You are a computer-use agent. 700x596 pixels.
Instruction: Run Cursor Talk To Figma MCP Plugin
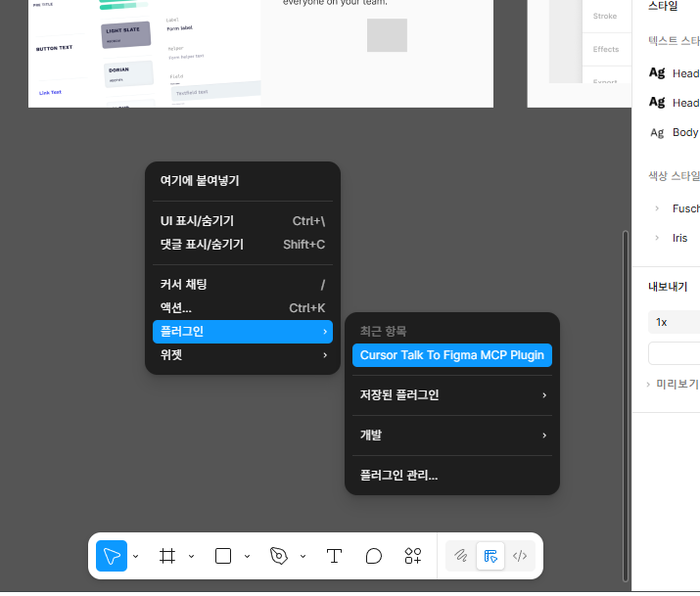(451, 355)
